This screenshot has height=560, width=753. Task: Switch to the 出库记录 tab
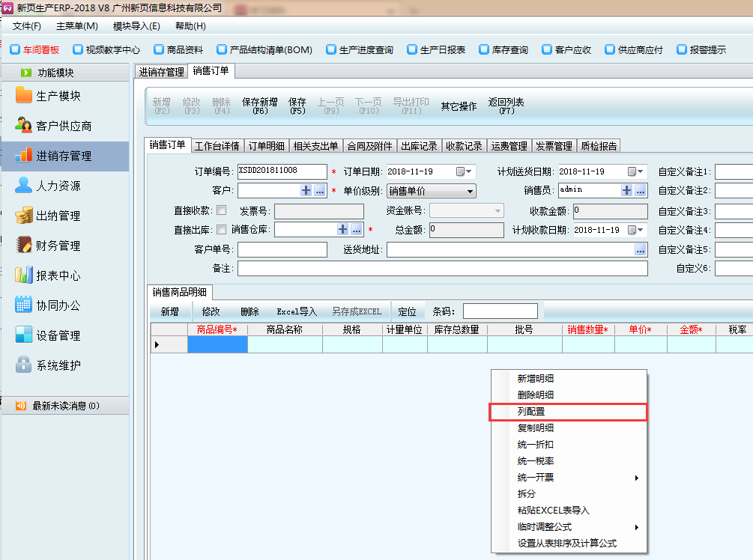tap(419, 146)
